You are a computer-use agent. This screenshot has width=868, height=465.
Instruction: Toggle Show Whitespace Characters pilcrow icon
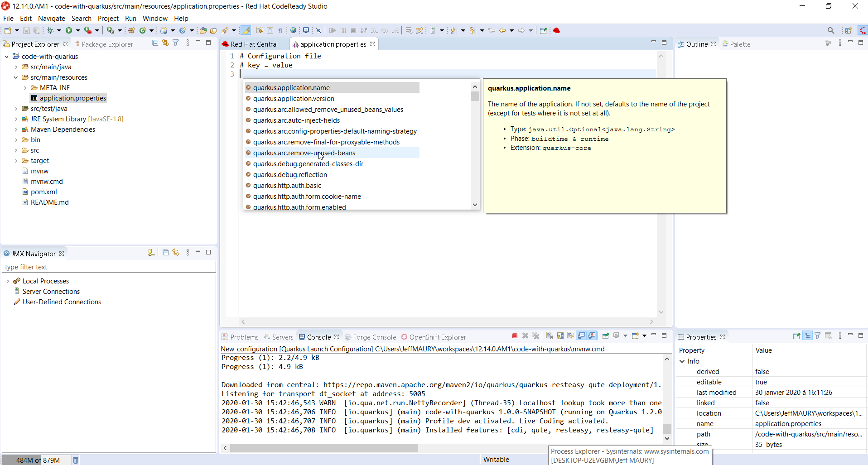tap(280, 30)
